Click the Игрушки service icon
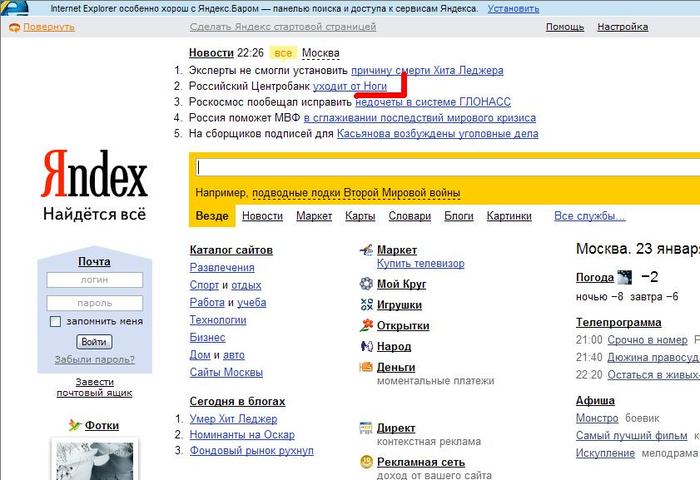Screen dimensions: 700x480 pyautogui.click(x=366, y=305)
